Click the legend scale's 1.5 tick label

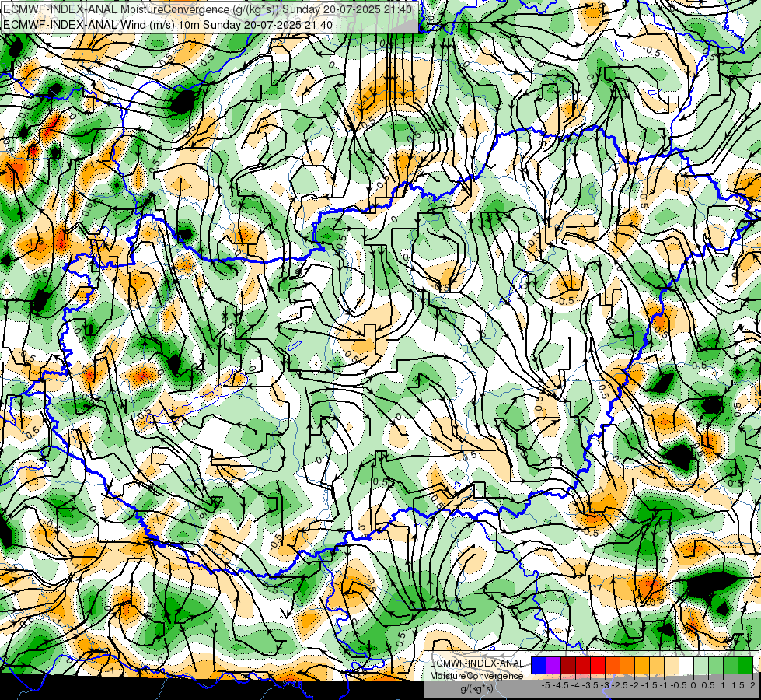[x=738, y=685]
